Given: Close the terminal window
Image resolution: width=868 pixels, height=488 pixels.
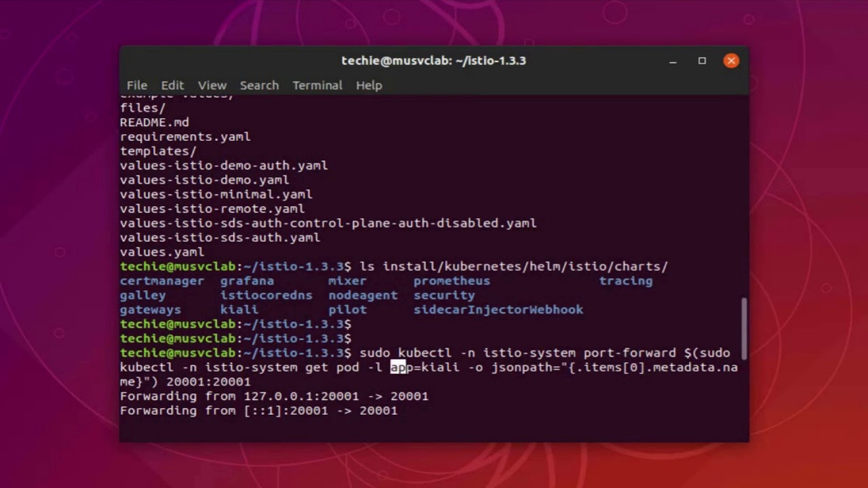Looking at the screenshot, I should point(731,61).
